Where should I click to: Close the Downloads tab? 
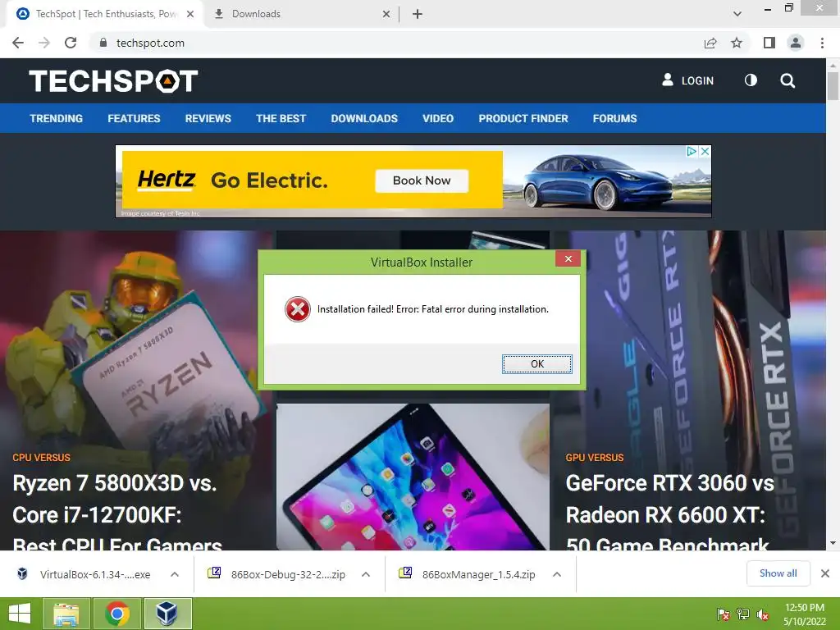(386, 14)
